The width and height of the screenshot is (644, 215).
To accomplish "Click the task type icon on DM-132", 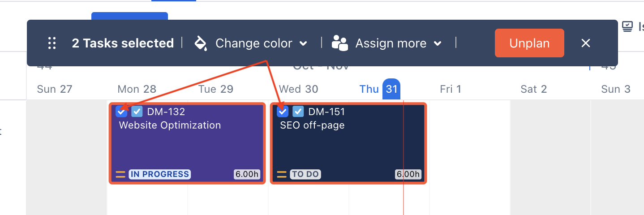I will [x=137, y=112].
